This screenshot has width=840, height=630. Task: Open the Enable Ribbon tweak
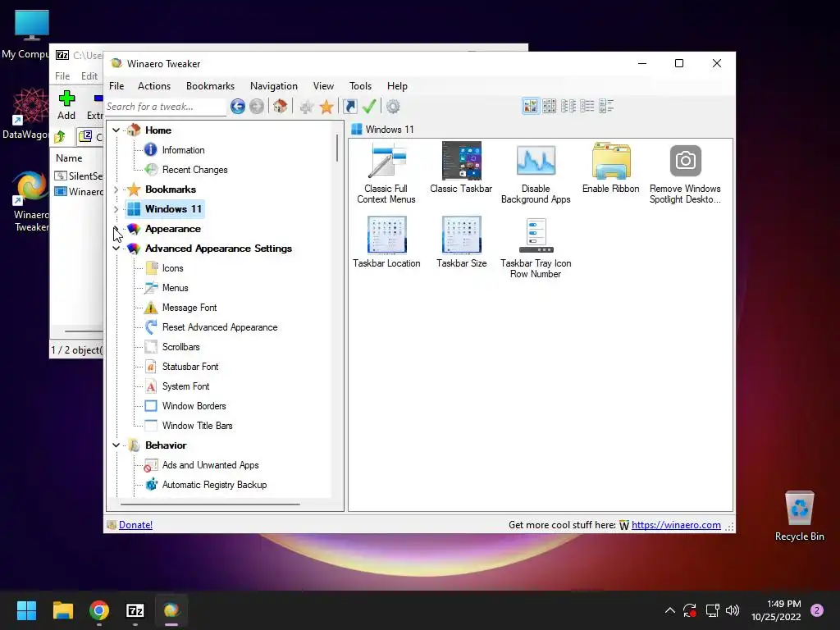[x=610, y=167]
